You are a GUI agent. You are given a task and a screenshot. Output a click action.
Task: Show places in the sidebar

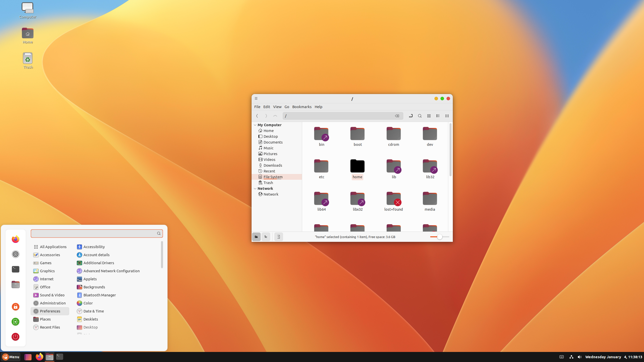click(x=256, y=237)
